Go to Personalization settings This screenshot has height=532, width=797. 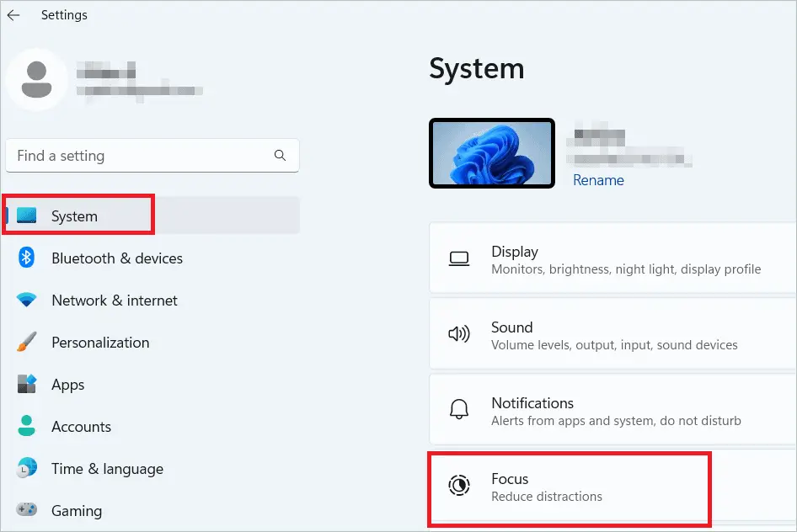coord(152,342)
